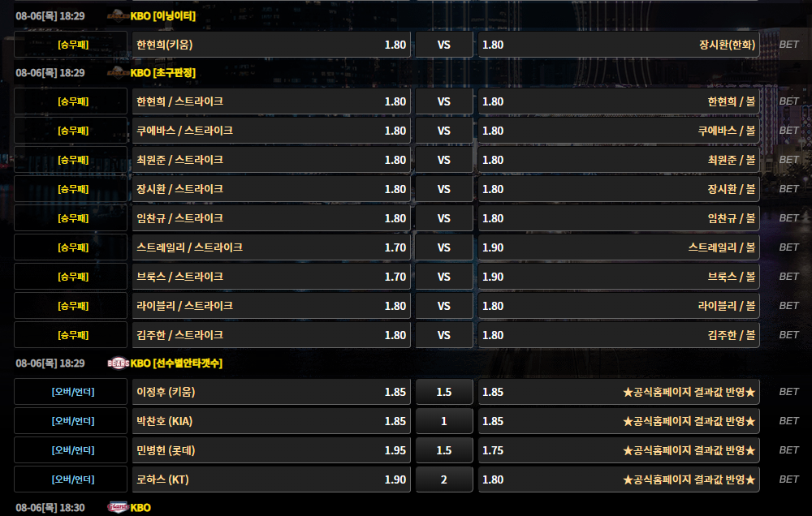Click the Giants team logo

point(118,507)
